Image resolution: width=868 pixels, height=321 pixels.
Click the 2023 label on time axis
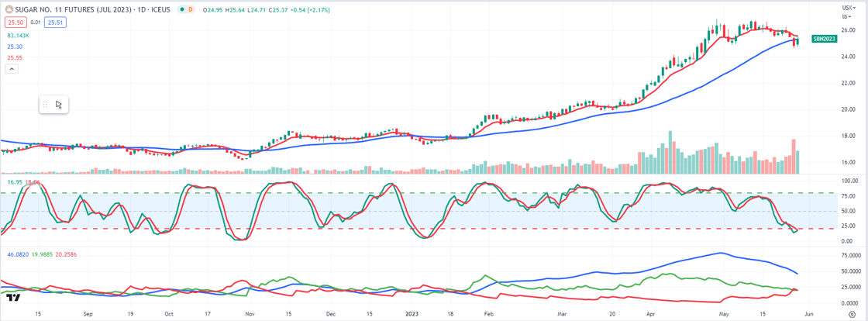point(410,312)
